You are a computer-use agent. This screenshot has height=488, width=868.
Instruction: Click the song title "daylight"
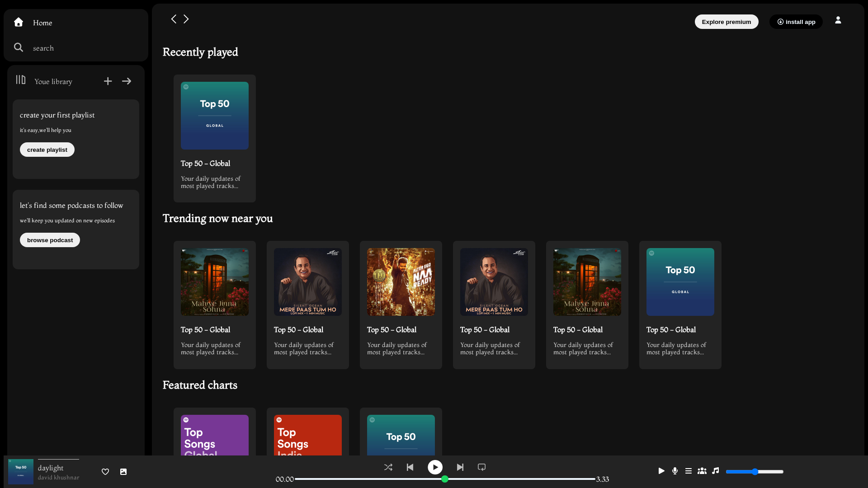coord(51,468)
